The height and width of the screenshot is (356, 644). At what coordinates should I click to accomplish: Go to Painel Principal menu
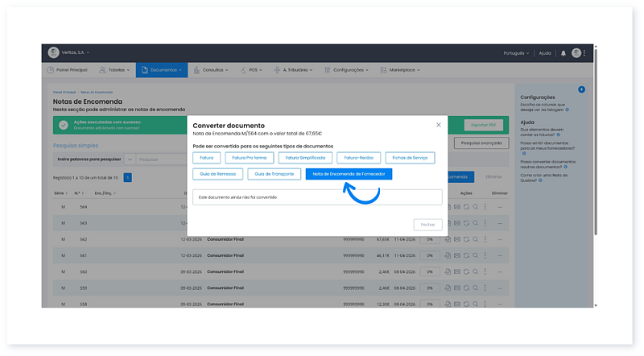[67, 70]
